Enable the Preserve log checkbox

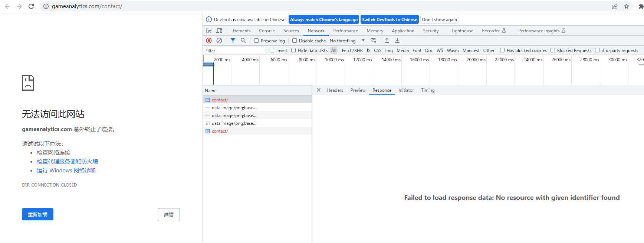(256, 40)
